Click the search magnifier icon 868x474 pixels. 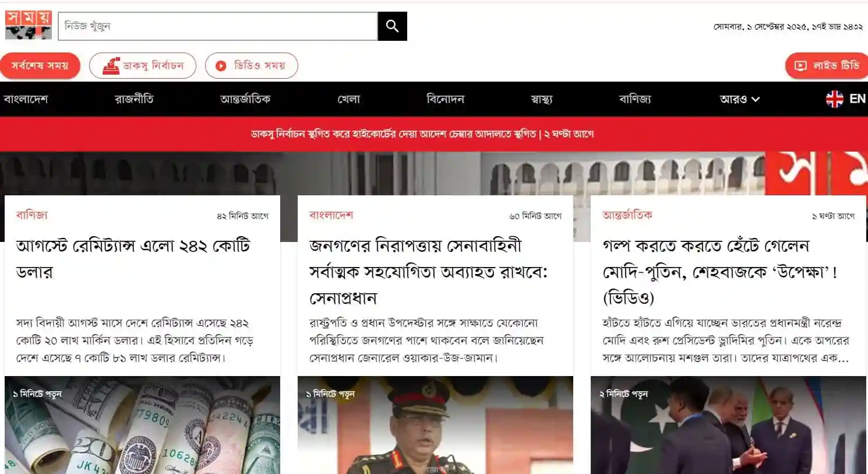click(x=392, y=26)
